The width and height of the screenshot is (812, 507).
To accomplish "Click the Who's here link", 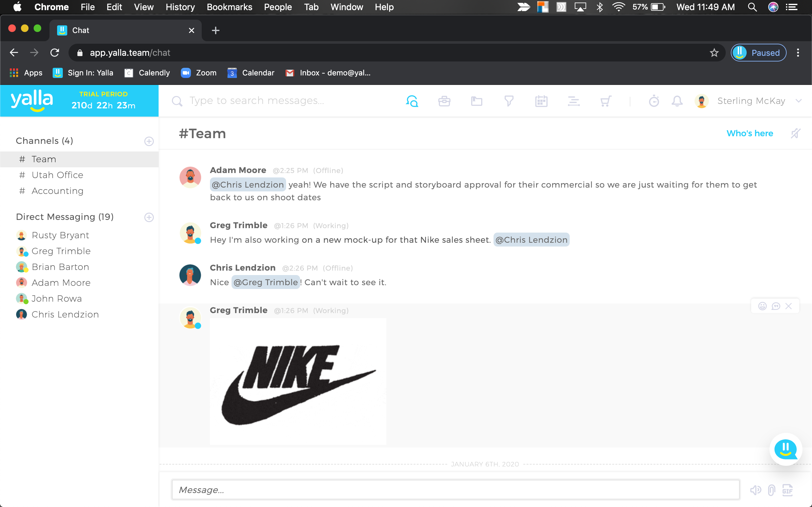I will (750, 133).
